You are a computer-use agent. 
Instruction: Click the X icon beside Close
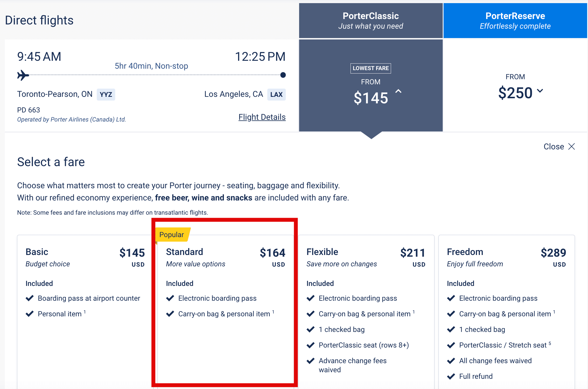[x=572, y=147]
